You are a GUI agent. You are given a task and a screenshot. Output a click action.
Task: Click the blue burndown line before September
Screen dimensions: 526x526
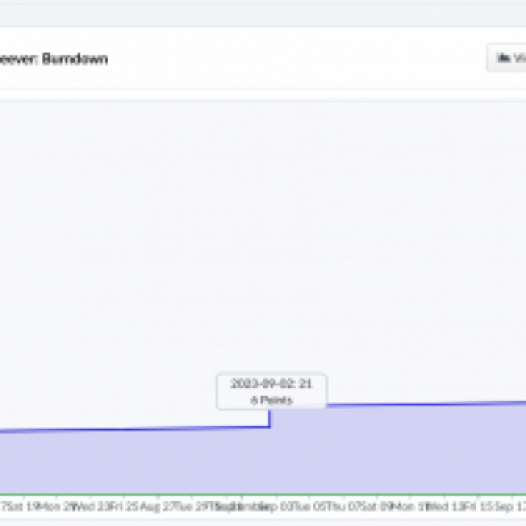(x=134, y=429)
